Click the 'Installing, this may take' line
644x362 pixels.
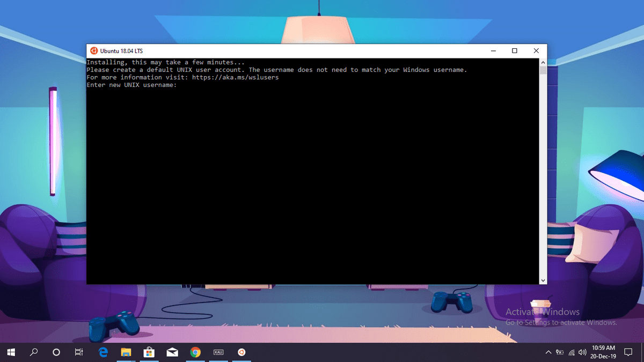[165, 63]
